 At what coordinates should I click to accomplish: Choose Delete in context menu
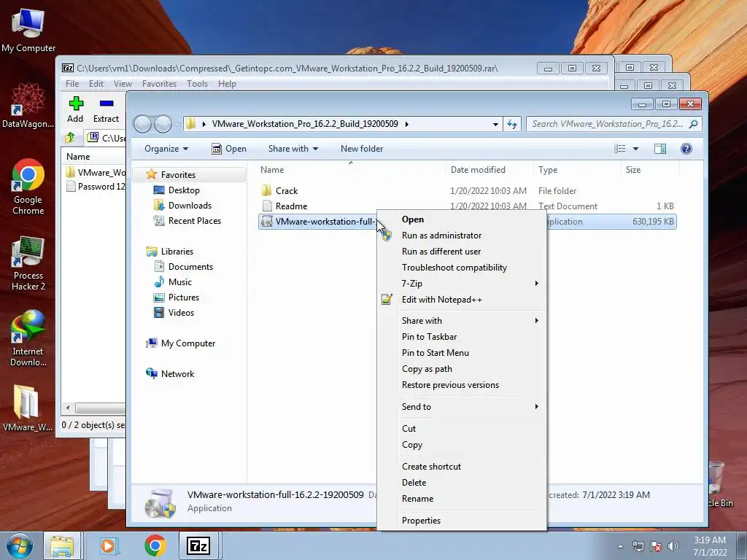coord(414,483)
